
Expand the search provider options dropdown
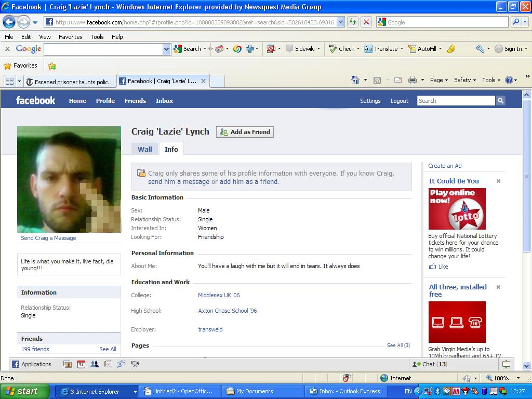coord(525,22)
